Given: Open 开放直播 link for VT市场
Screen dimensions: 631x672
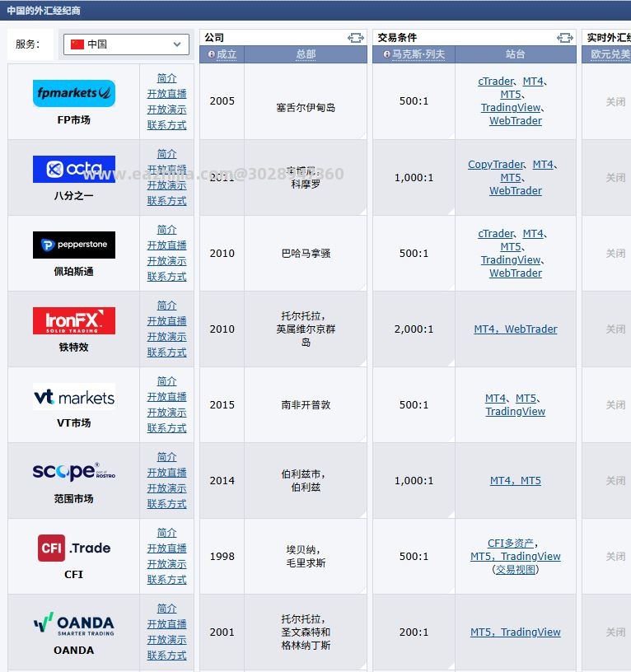Looking at the screenshot, I should click(x=166, y=397).
